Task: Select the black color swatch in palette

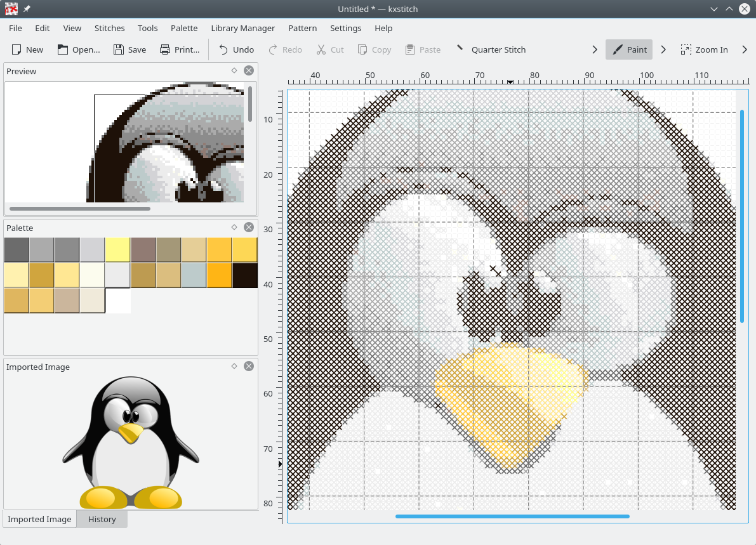Action: click(x=245, y=275)
